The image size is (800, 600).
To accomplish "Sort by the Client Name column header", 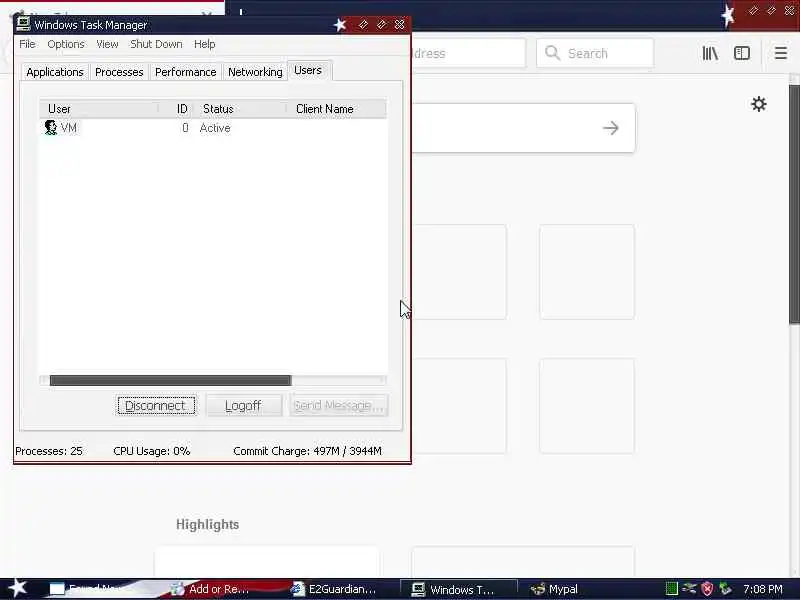I will click(x=336, y=109).
